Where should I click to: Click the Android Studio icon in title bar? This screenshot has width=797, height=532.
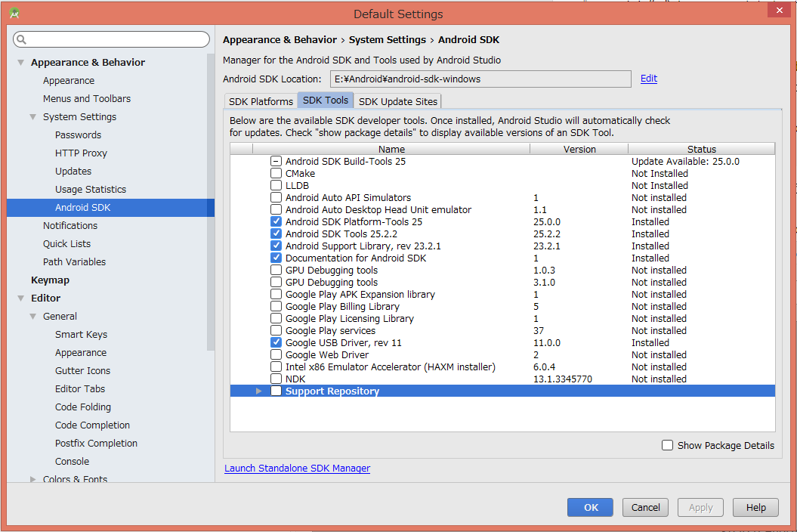pos(14,13)
